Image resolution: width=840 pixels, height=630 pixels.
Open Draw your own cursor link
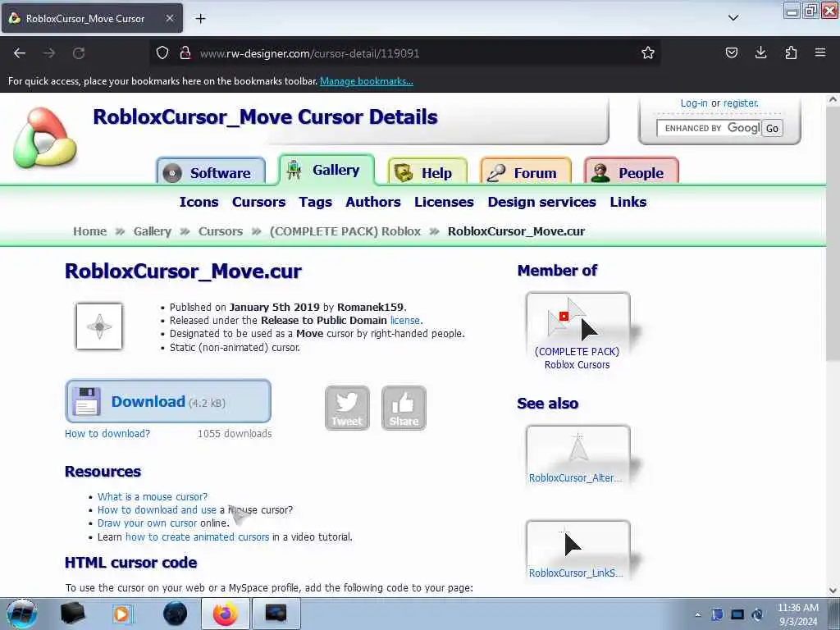pyautogui.click(x=148, y=523)
